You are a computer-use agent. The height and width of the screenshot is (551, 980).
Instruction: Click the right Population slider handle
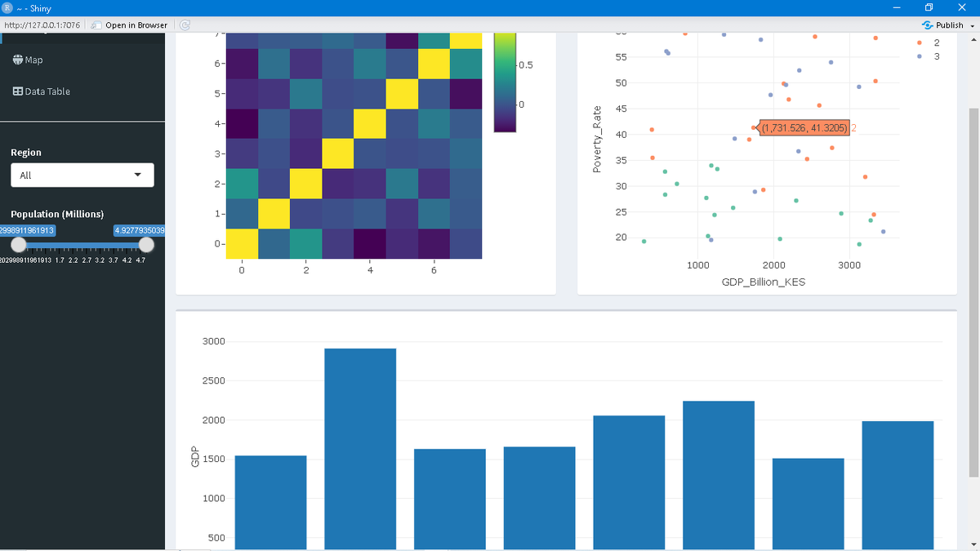pos(146,245)
